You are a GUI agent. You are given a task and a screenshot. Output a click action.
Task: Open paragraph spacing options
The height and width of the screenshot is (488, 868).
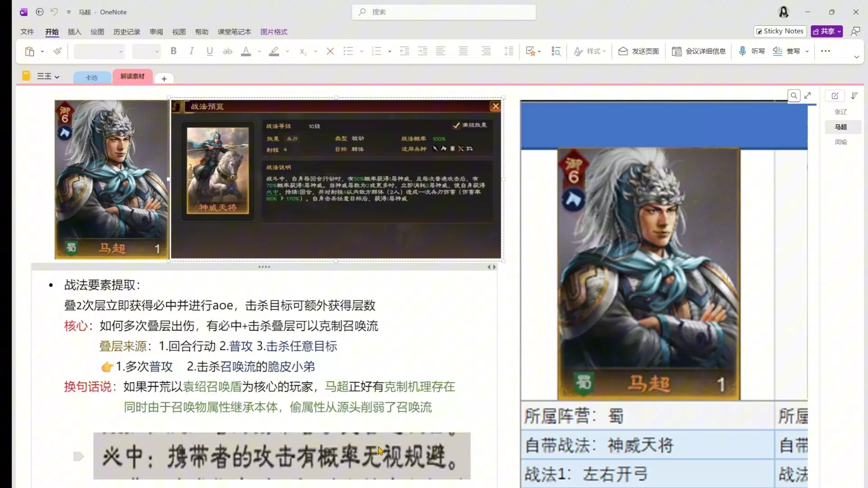click(509, 52)
